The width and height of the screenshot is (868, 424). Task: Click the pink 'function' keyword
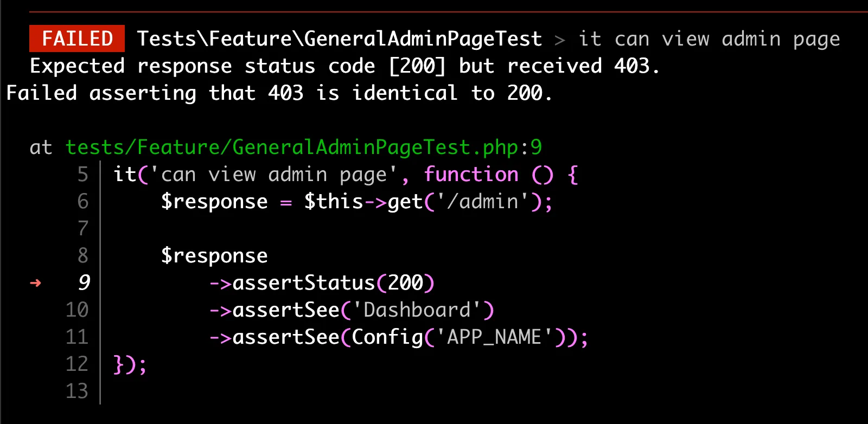pos(471,174)
